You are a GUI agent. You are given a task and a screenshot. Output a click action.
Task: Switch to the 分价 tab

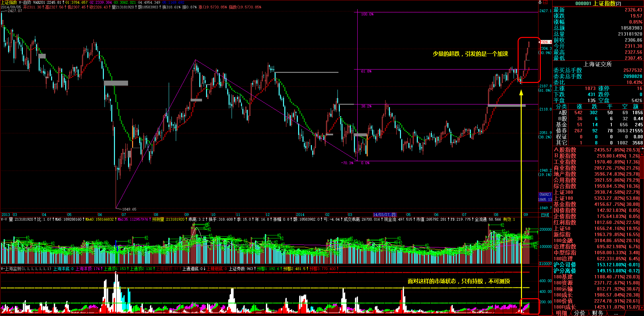click(579, 313)
